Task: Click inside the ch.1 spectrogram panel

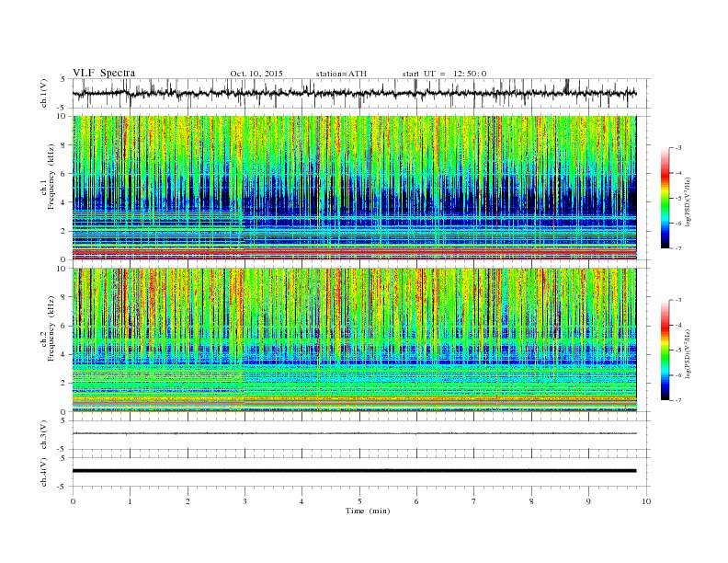Action: (x=354, y=188)
